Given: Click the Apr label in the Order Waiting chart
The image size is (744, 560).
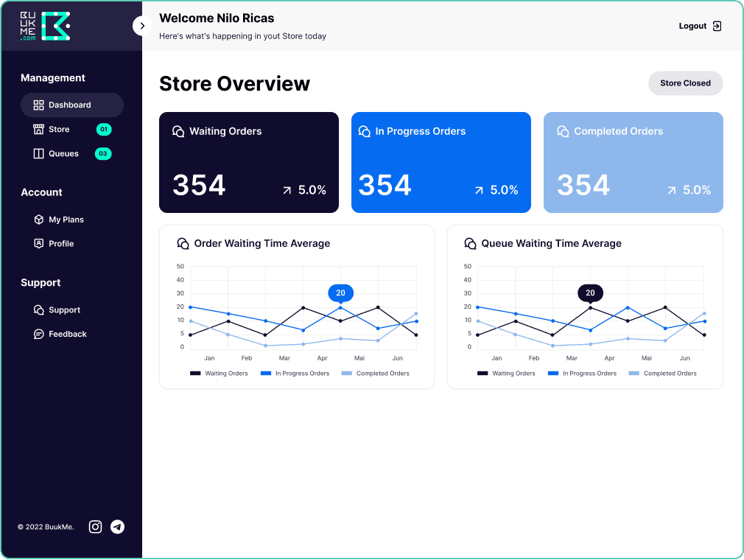Looking at the screenshot, I should click(322, 358).
